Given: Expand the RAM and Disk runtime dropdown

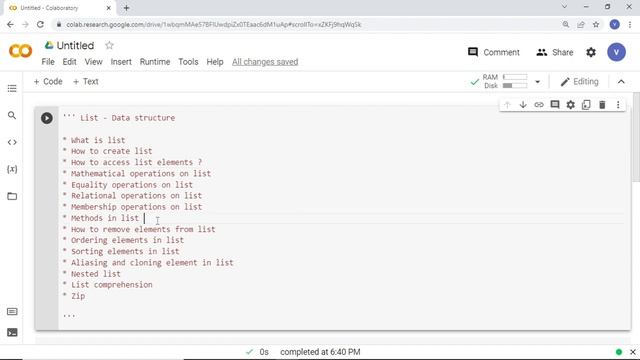Looking at the screenshot, I should 538,82.
